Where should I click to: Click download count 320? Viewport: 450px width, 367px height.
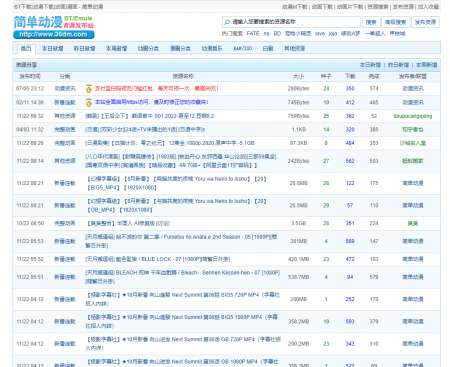[350, 129]
